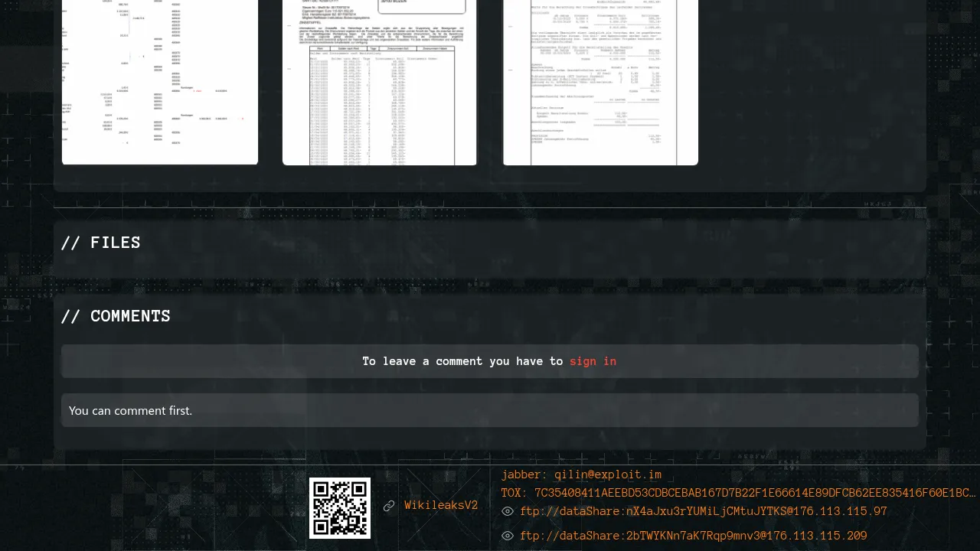Click the // COMMENTS section heading

116,316
